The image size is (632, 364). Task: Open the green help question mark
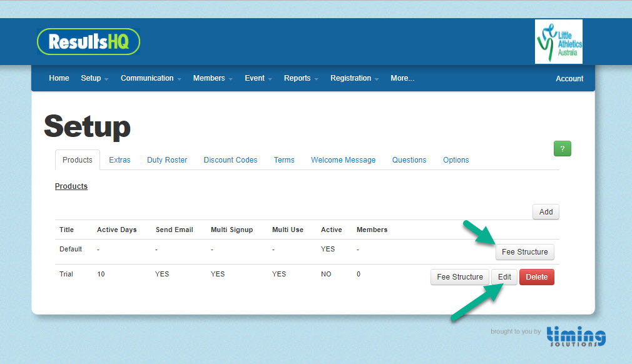(561, 148)
